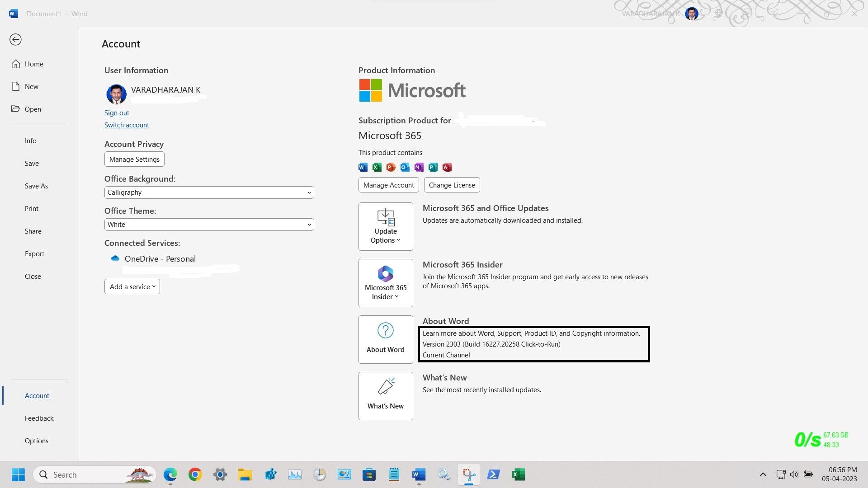The height and width of the screenshot is (488, 868).
Task: Click the Outlook icon under product contains
Action: point(405,167)
